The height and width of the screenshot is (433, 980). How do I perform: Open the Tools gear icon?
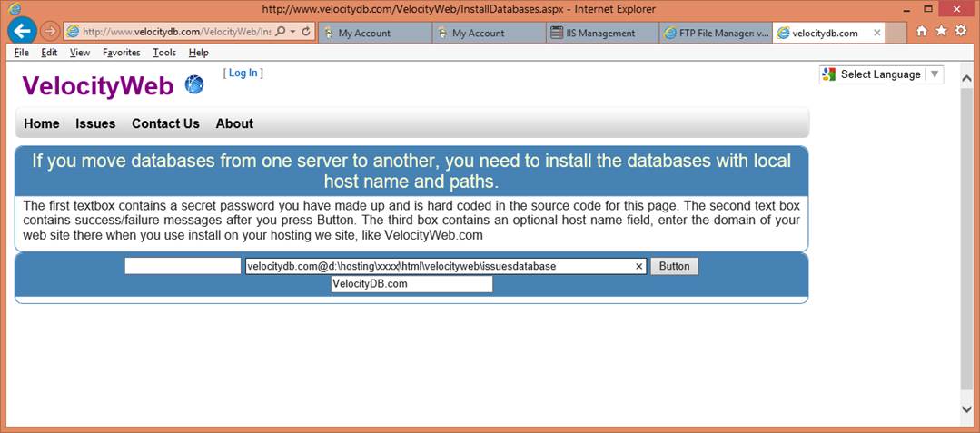click(961, 31)
